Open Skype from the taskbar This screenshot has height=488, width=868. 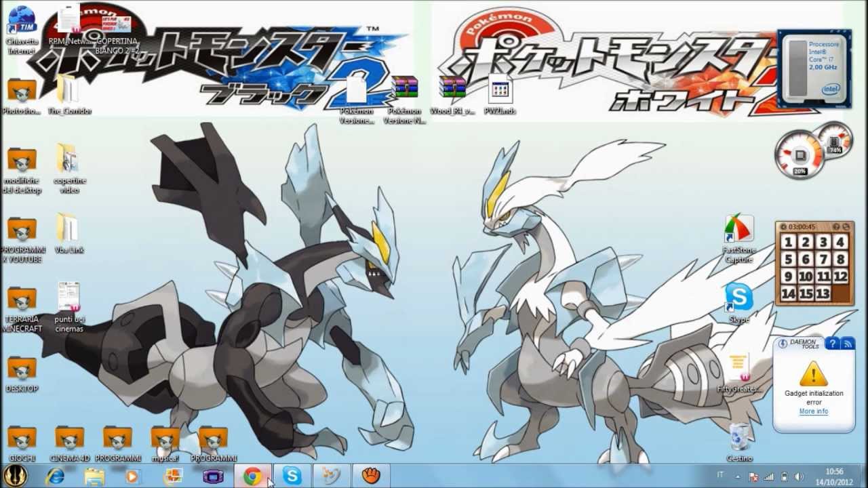pos(292,476)
